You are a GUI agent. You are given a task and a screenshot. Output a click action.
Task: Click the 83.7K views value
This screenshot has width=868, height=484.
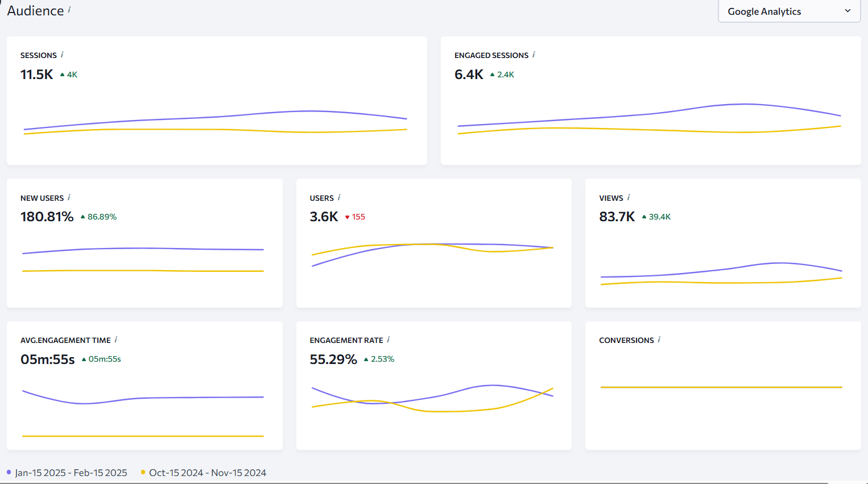[x=617, y=217]
